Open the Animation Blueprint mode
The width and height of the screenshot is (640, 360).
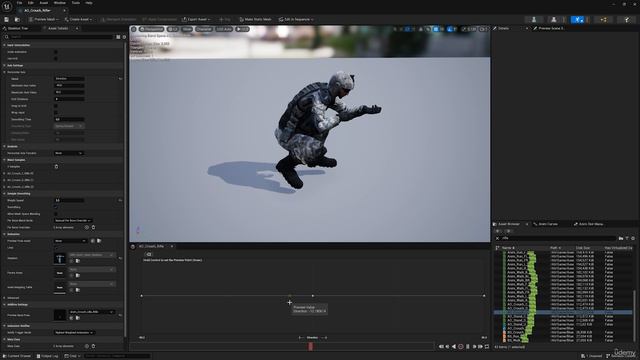pos(603,19)
